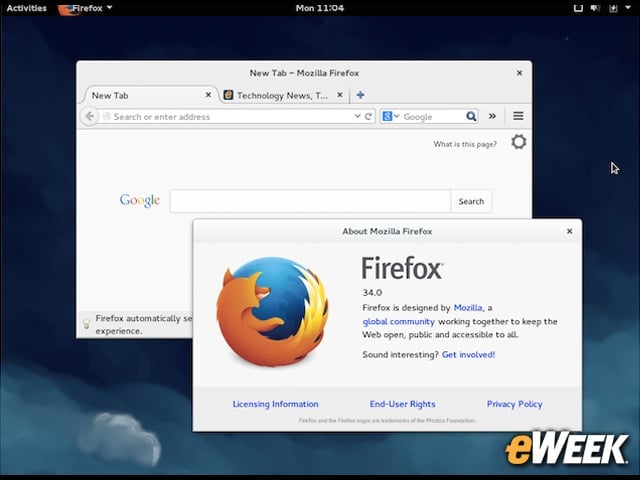Open the Activities overview
This screenshot has width=640, height=480.
point(27,8)
